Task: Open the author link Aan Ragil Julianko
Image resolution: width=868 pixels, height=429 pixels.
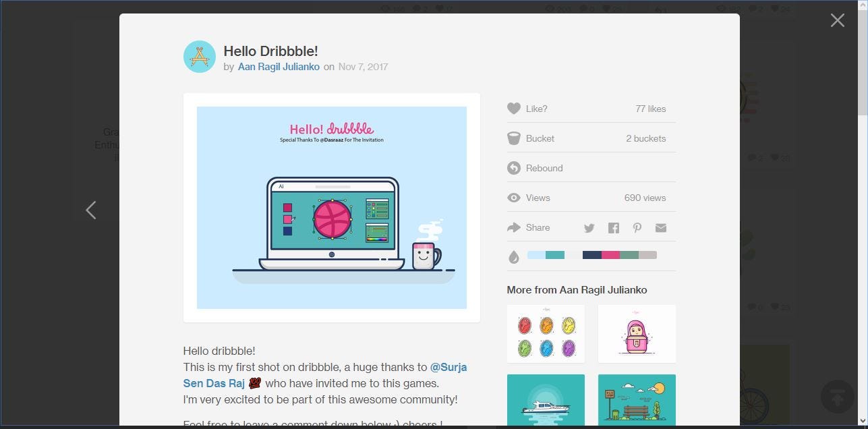Action: coord(279,67)
